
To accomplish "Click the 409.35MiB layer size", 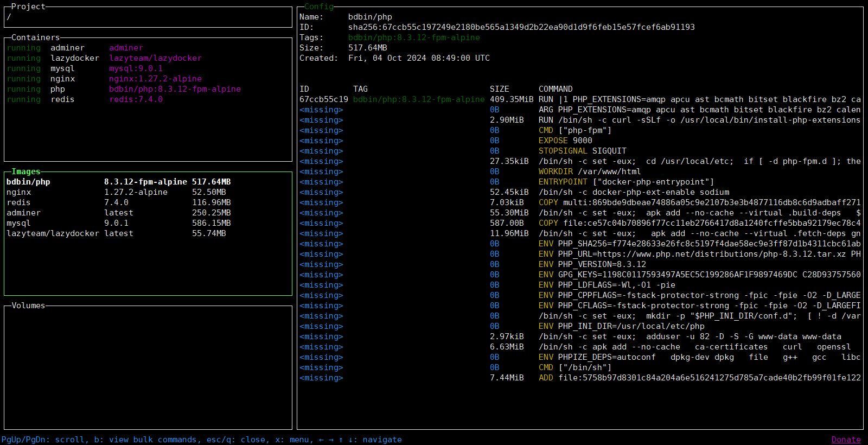I will tap(512, 99).
